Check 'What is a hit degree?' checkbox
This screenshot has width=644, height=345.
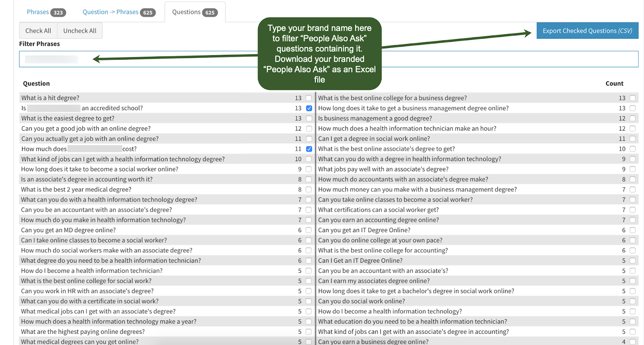tap(309, 98)
